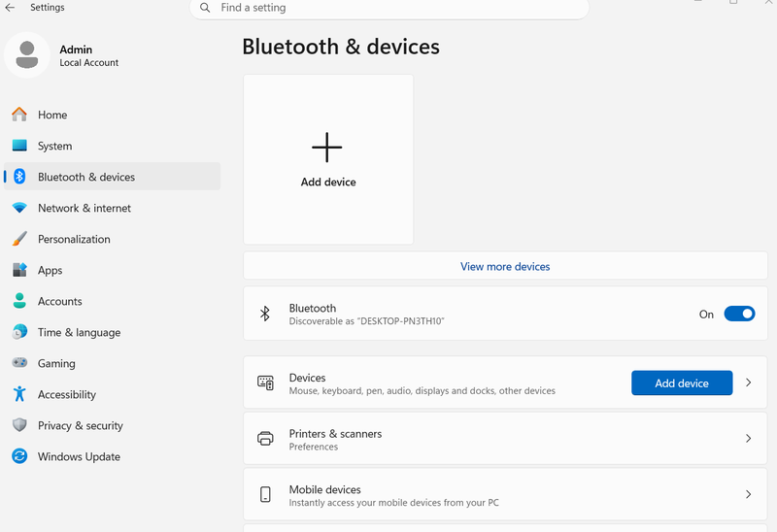Open Accounts settings

(x=112, y=301)
